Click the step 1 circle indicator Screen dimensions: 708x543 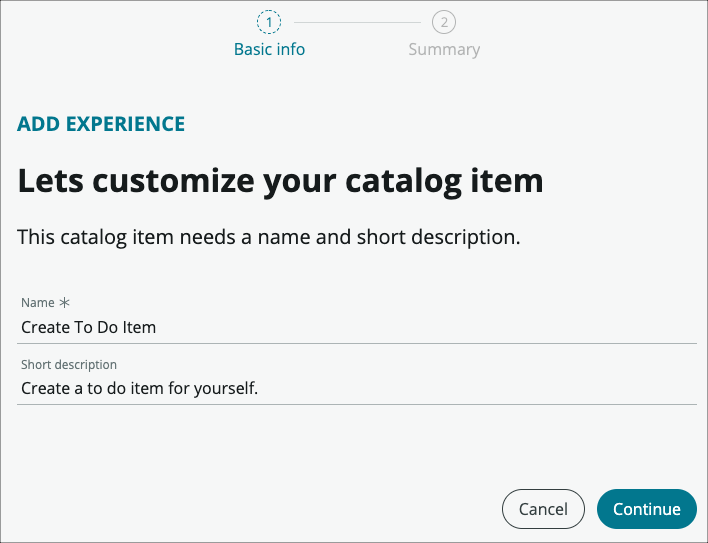coord(269,22)
